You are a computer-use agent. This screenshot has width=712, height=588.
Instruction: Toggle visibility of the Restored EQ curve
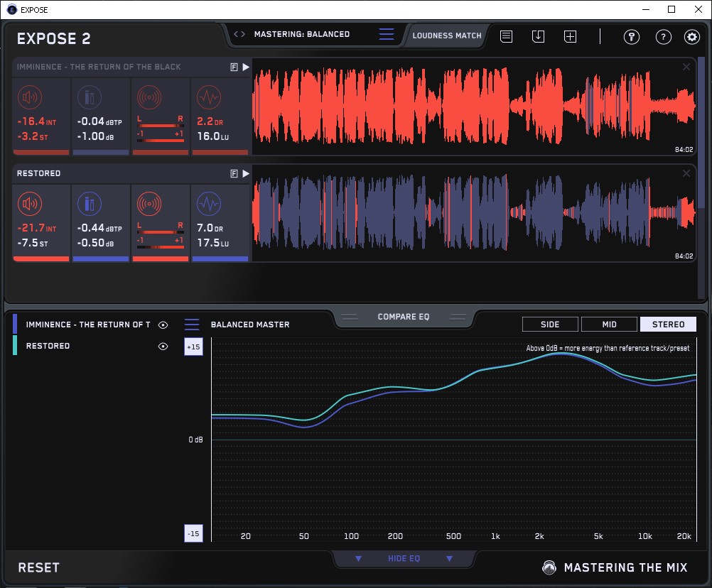pyautogui.click(x=163, y=346)
